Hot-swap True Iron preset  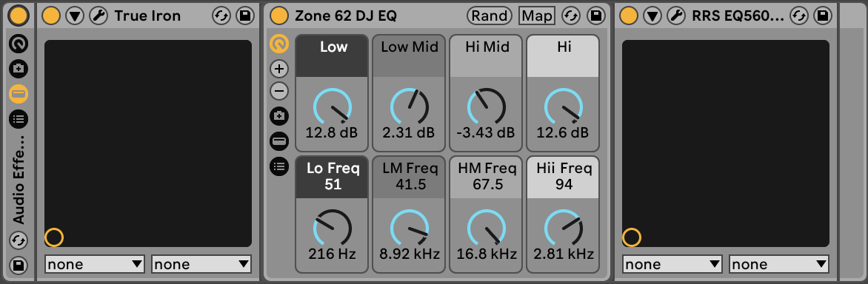221,16
